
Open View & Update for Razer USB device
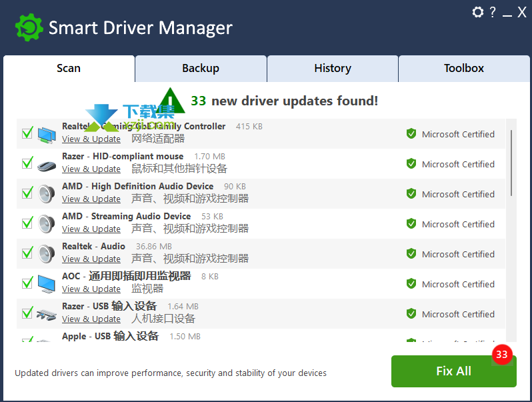(x=91, y=319)
